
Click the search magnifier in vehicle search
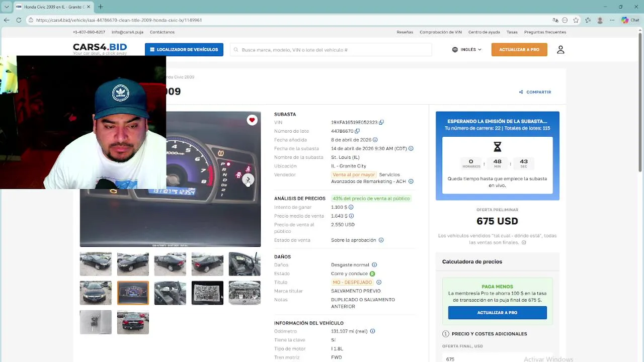pyautogui.click(x=236, y=50)
